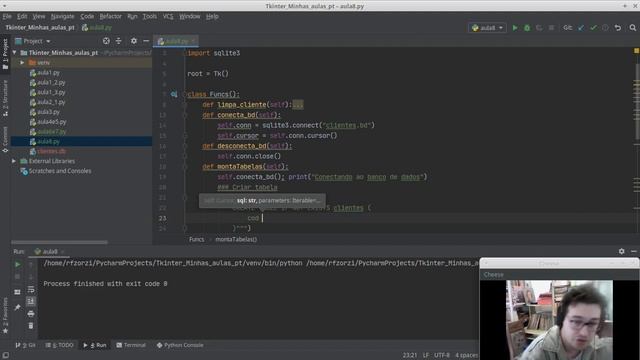Click restore layout icon in Run panel
Screen dimensions: 640x360
pyautogui.click(x=17, y=292)
